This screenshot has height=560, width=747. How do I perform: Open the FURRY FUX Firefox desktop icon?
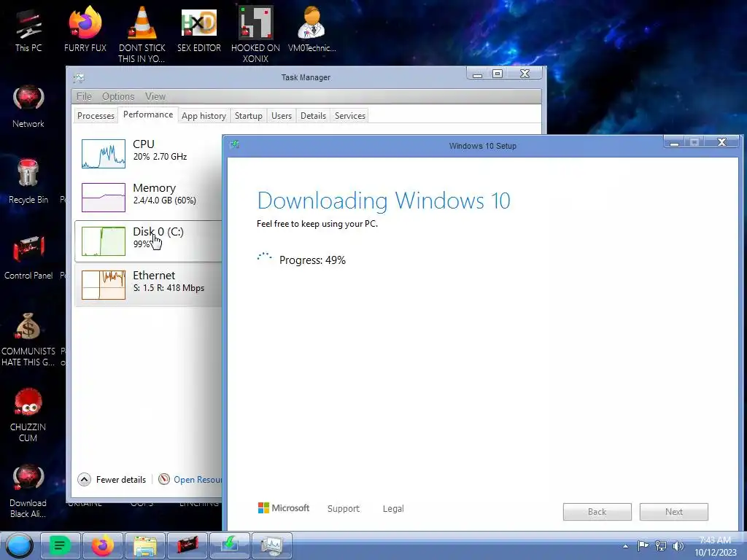tap(85, 29)
